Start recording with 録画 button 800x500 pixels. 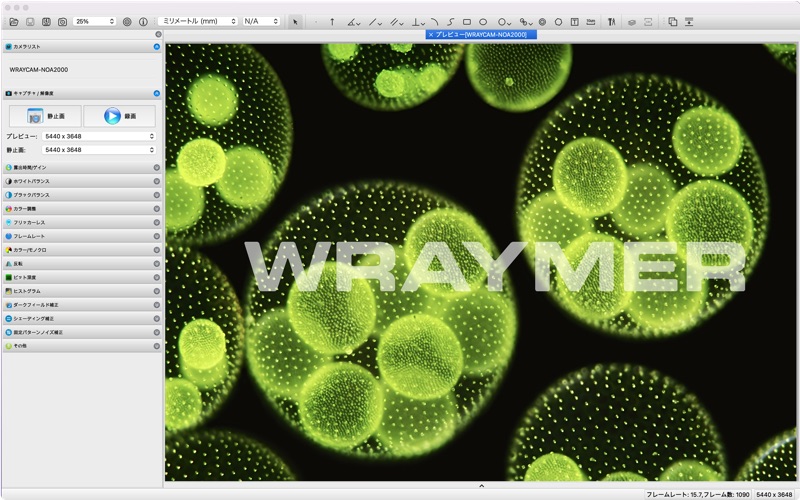[x=119, y=116]
